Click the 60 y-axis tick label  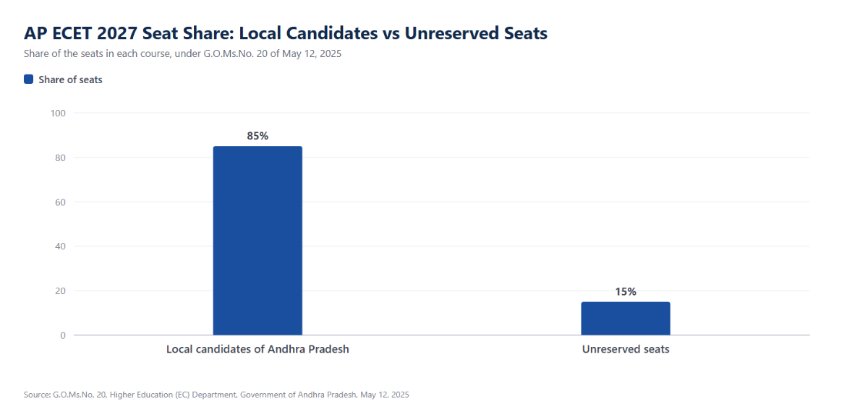[x=61, y=202]
